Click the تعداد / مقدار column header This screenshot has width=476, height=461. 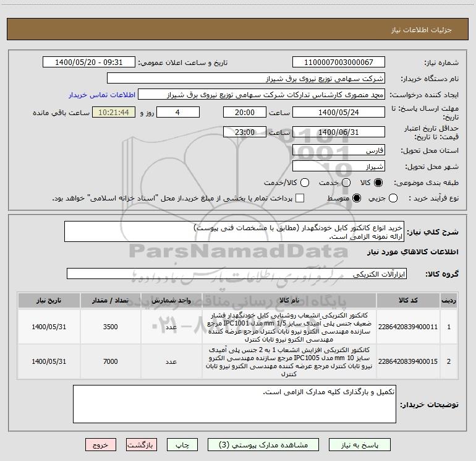[x=110, y=300]
